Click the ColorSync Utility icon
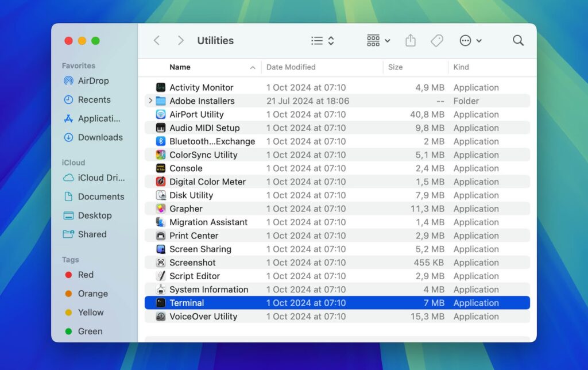Viewport: 588px width, 370px height. [x=161, y=155]
